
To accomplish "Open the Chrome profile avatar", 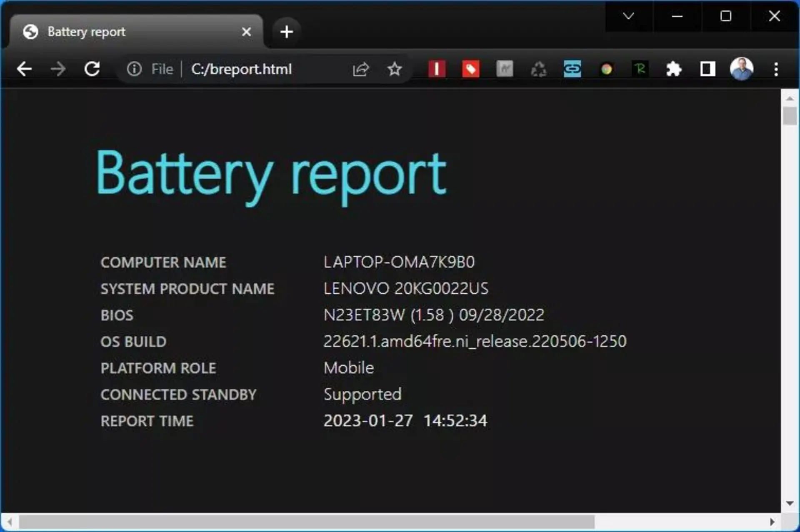I will coord(742,69).
